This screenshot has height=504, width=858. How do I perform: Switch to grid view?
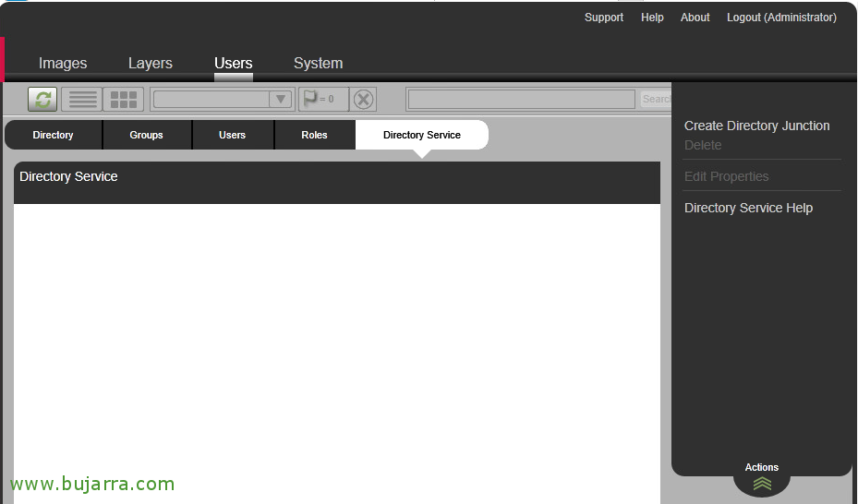tap(123, 99)
